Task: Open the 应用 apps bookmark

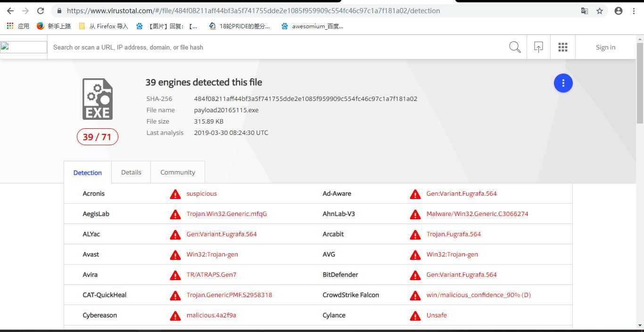Action: [18, 26]
